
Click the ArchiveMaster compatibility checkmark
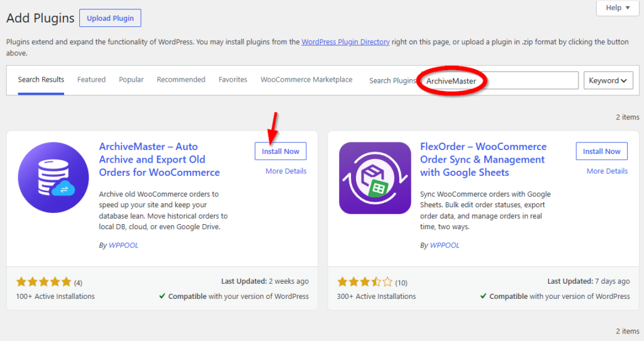[x=162, y=296]
